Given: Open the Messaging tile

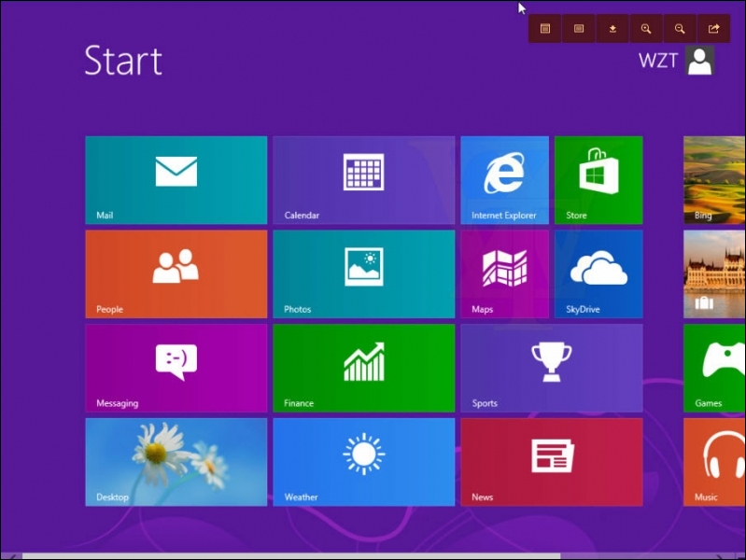Looking at the screenshot, I should tap(176, 368).
